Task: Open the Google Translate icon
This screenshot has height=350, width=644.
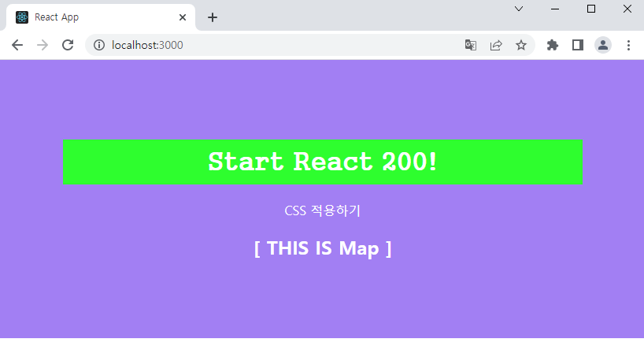Action: coord(471,45)
